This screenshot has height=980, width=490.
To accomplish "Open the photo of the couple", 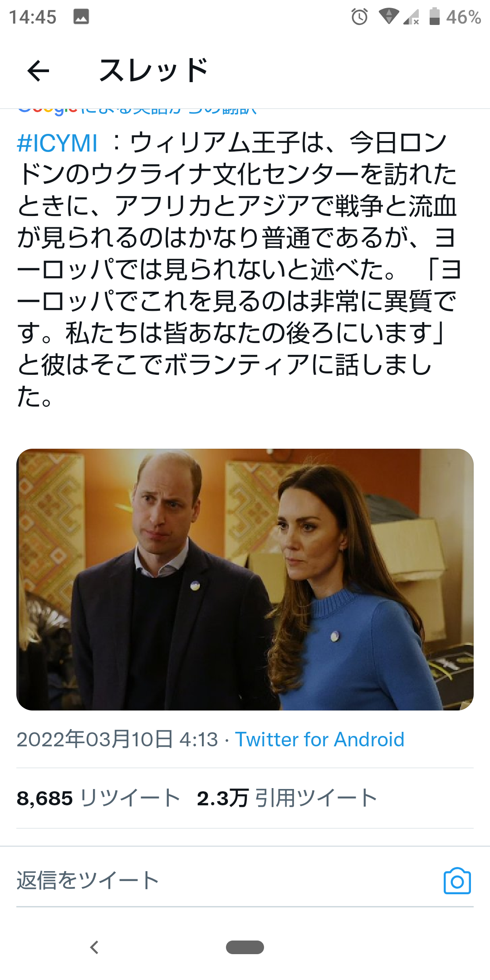I will coord(245,579).
